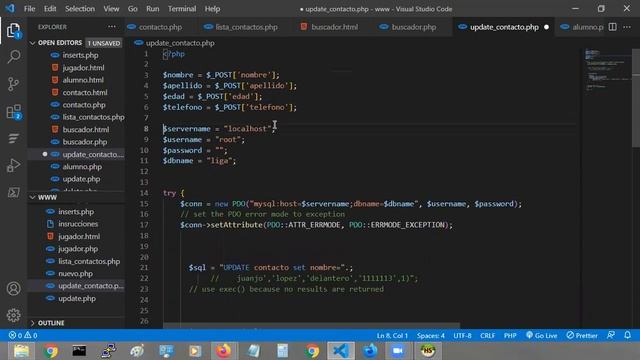Open jugador.php in WWW folder
The height and width of the screenshot is (360, 640).
tap(77, 249)
